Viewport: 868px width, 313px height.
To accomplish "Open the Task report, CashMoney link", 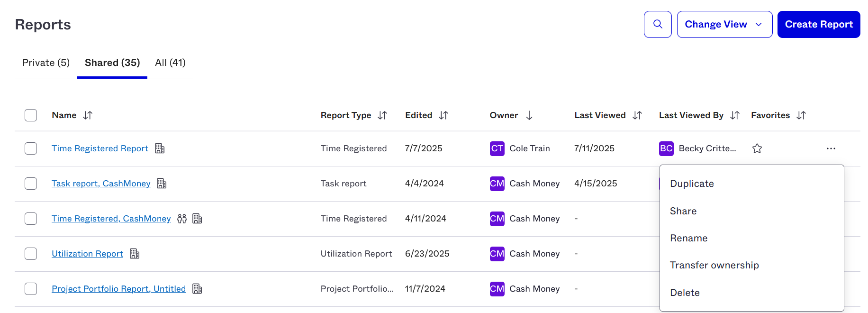I will point(101,184).
